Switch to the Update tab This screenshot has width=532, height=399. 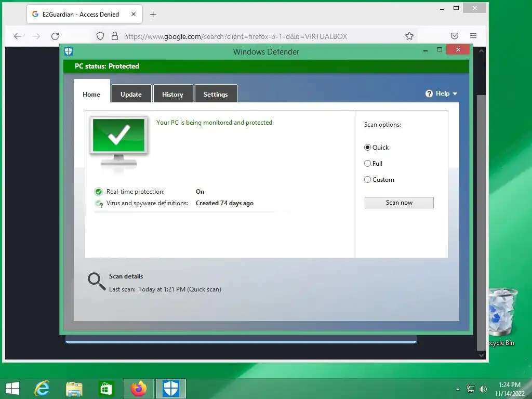click(x=131, y=94)
